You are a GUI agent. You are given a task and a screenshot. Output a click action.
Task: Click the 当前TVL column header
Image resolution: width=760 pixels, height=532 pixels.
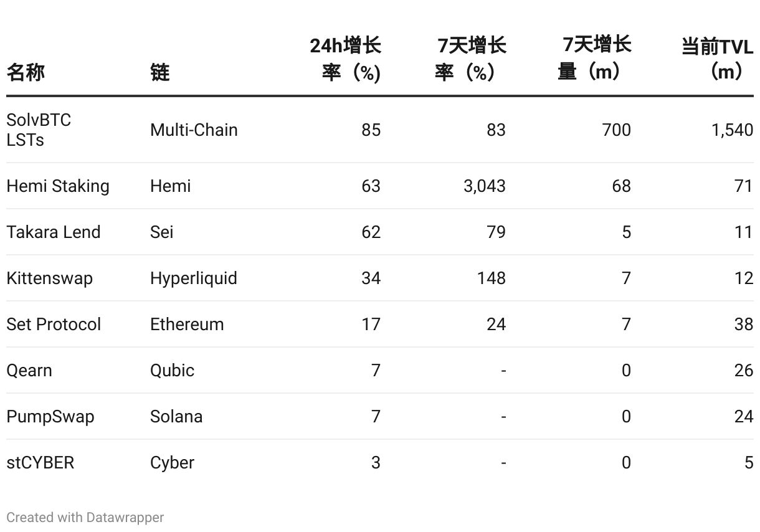[717, 59]
